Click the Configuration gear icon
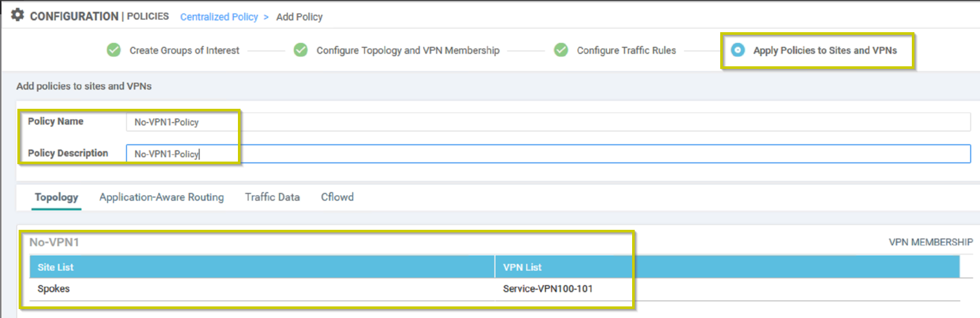The image size is (980, 318). coord(17,15)
